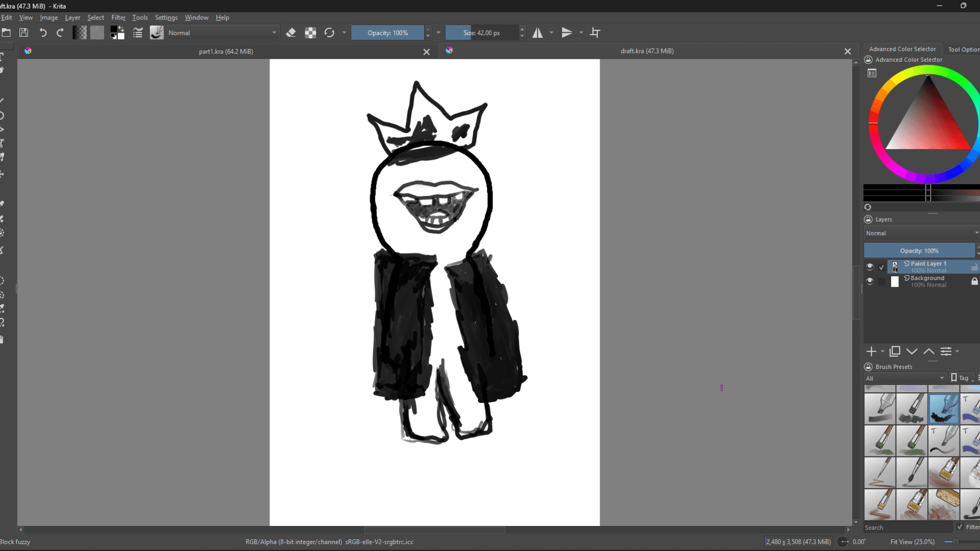980x551 pixels.
Task: Unlock the Background layer lock icon
Action: [x=974, y=281]
